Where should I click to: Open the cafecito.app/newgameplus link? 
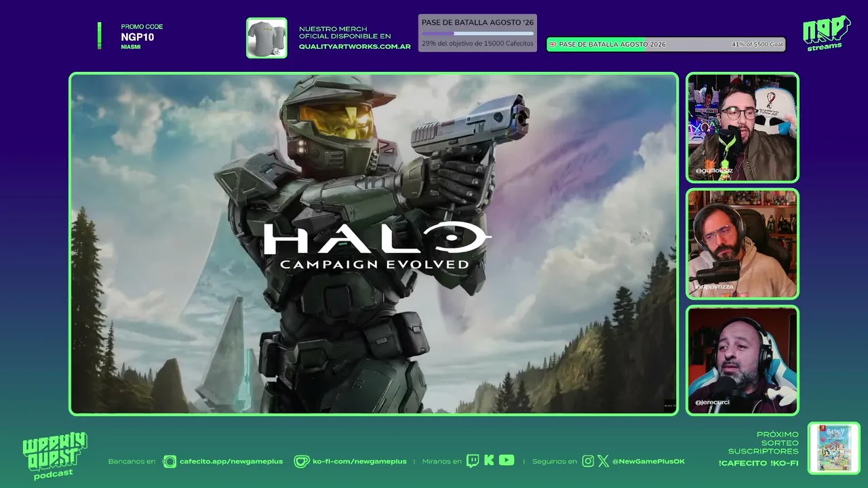pos(231,462)
